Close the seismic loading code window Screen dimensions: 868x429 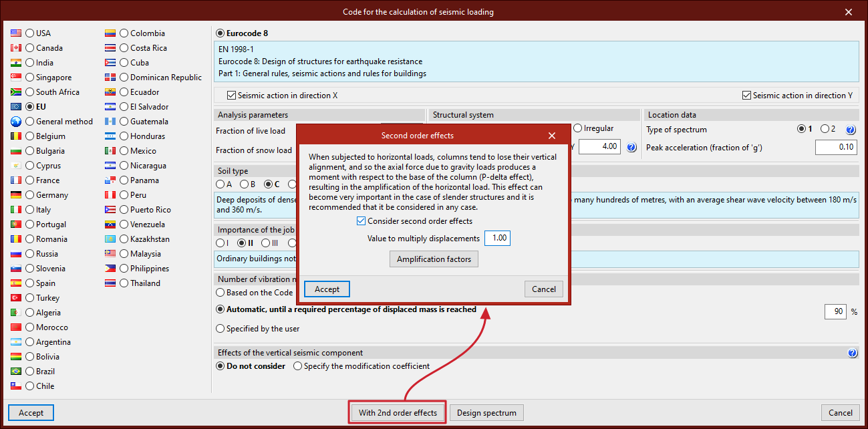849,12
